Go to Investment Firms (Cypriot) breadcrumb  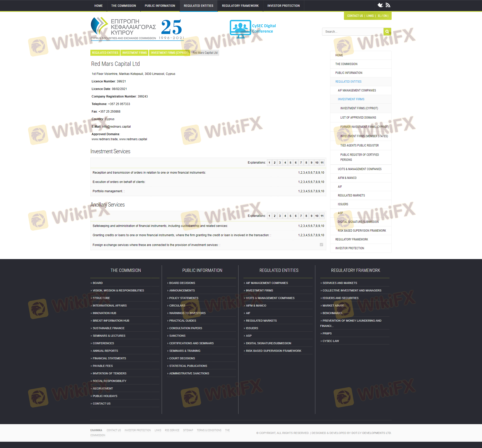click(x=169, y=53)
